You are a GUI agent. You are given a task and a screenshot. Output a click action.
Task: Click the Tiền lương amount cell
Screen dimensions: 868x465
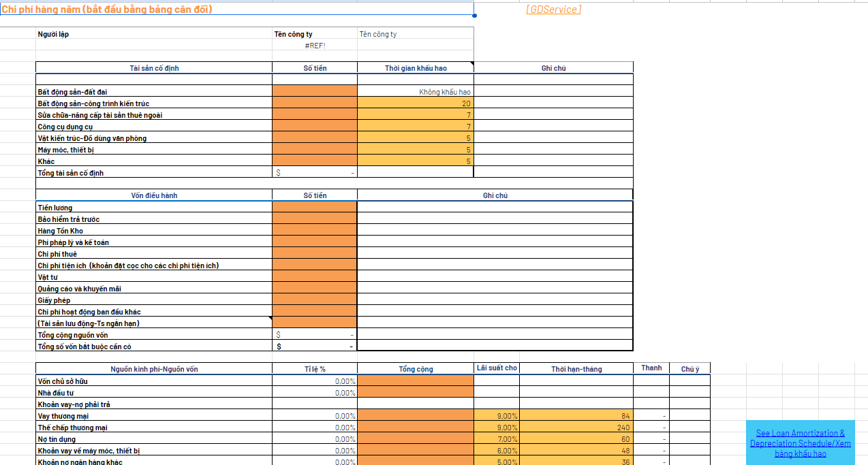point(314,208)
